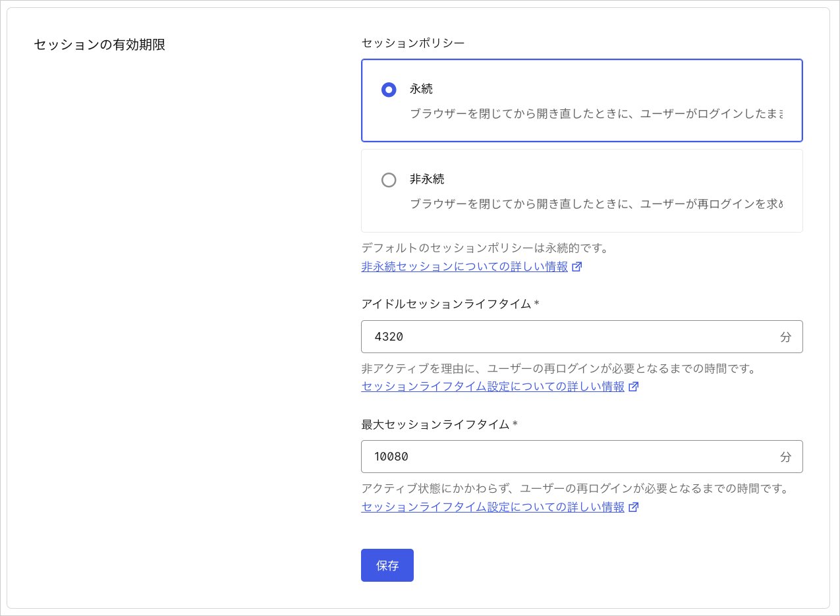Select the 非永続 radio button
840x616 pixels.
pyautogui.click(x=389, y=179)
